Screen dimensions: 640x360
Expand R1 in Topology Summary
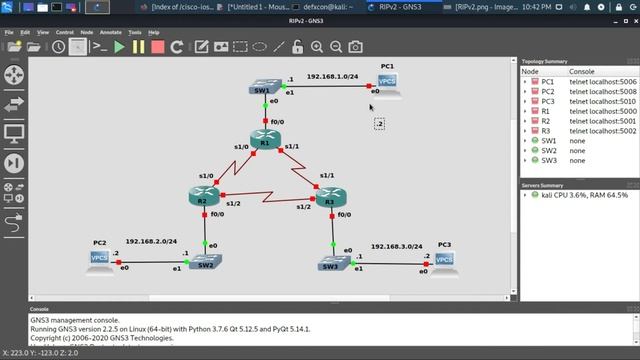(525, 111)
